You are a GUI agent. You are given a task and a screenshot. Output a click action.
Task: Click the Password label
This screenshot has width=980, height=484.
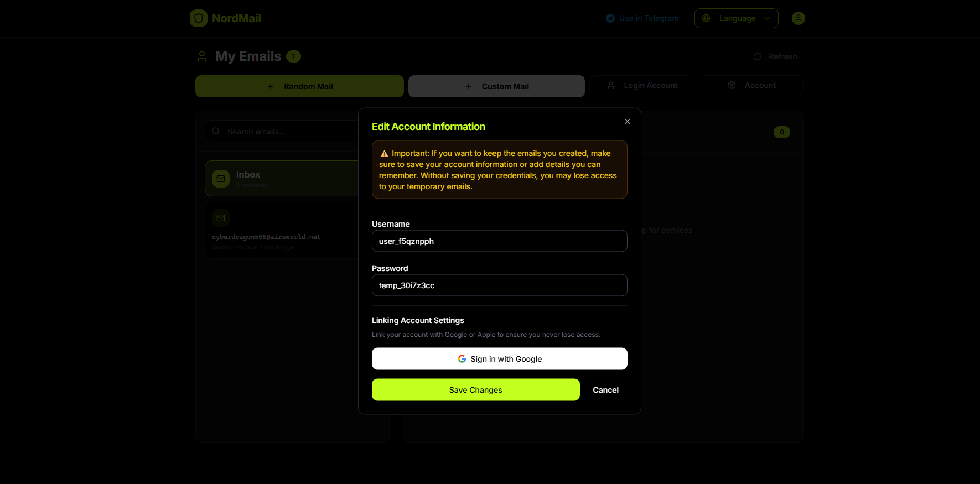[x=390, y=268]
